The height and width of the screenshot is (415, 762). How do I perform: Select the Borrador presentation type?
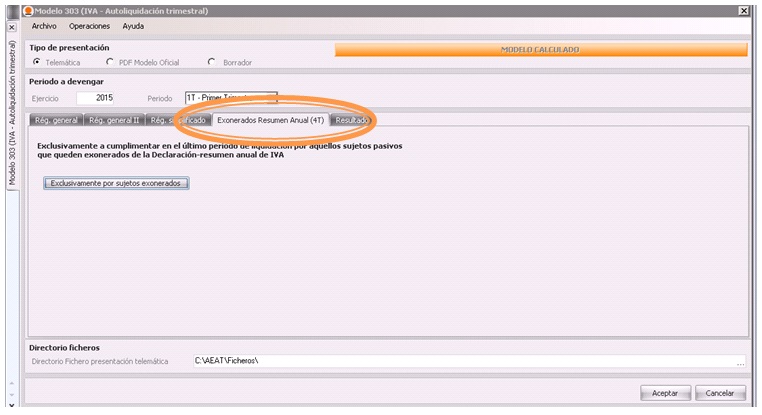click(211, 62)
